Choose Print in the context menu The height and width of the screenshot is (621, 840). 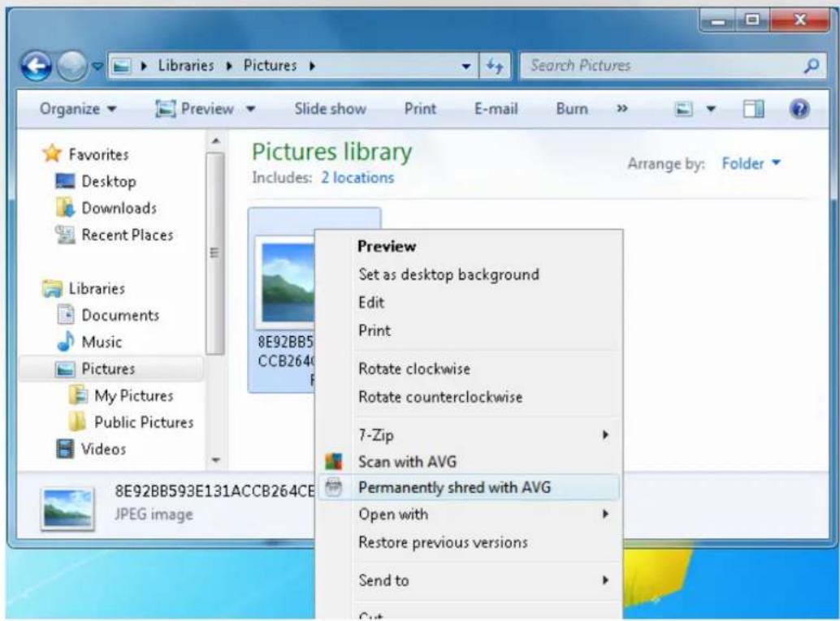(x=375, y=330)
